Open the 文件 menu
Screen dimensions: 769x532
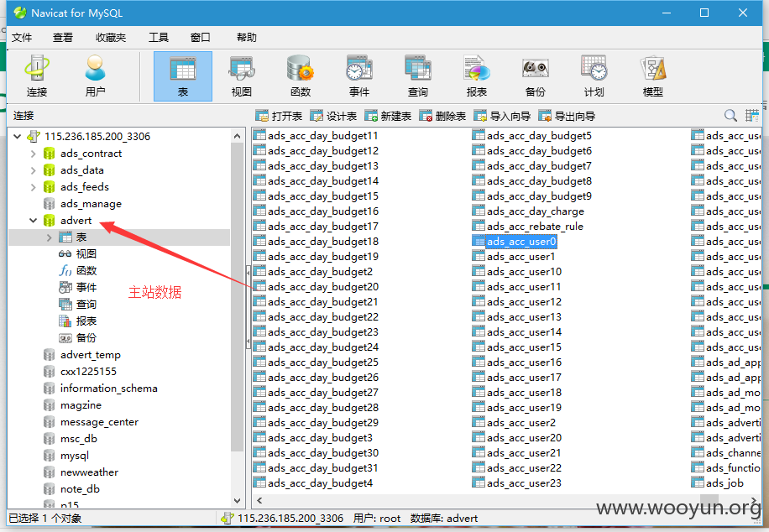tap(22, 37)
